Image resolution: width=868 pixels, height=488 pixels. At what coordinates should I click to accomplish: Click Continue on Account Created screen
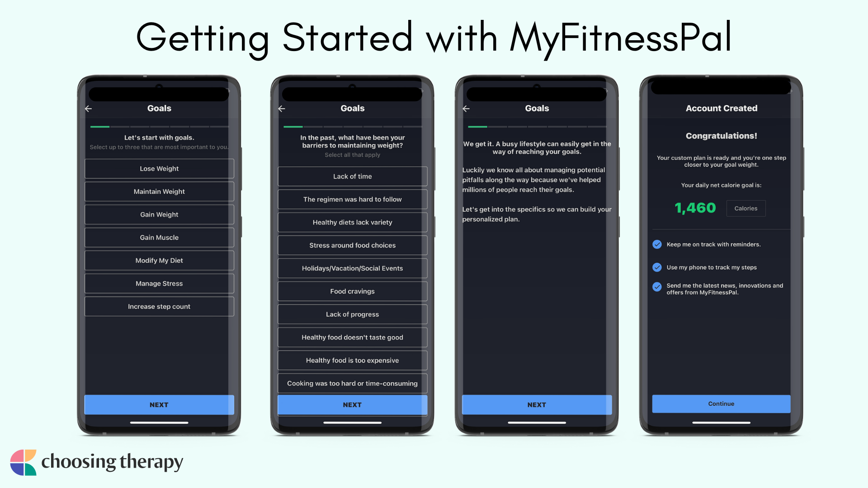722,404
